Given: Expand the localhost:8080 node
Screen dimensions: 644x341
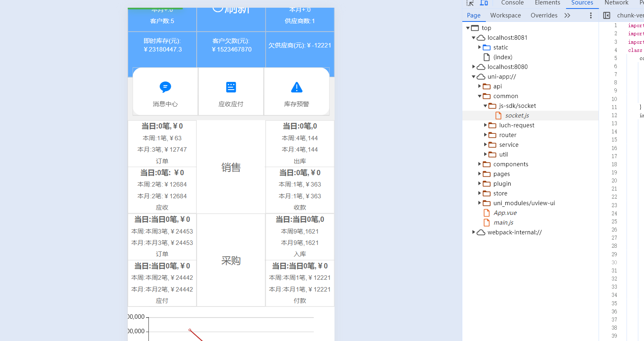Looking at the screenshot, I should [x=473, y=67].
